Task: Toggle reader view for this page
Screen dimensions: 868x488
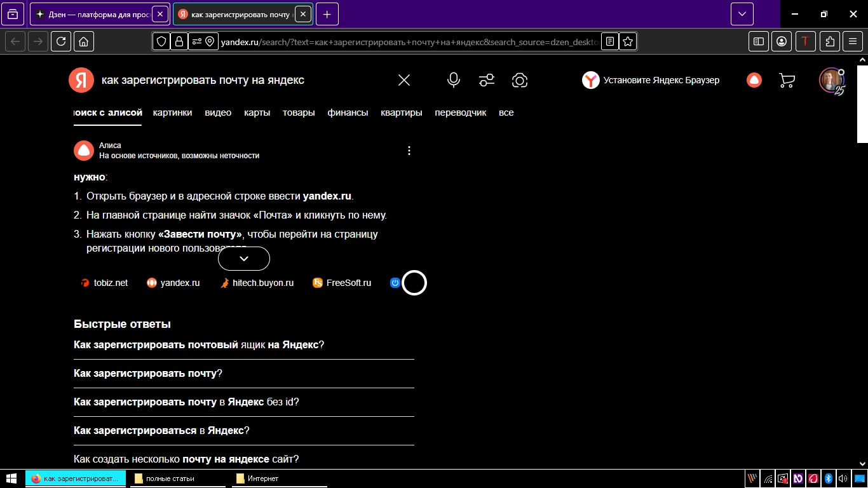Action: tap(610, 41)
